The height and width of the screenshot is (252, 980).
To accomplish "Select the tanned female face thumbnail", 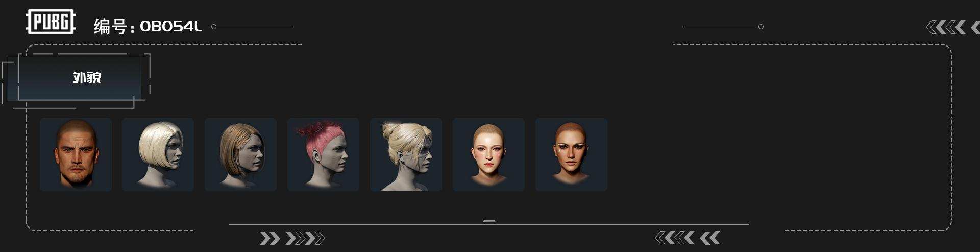I will point(571,154).
